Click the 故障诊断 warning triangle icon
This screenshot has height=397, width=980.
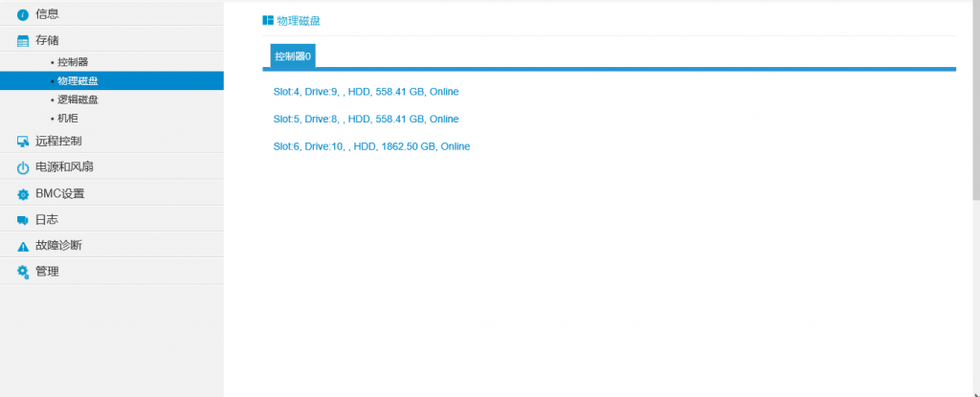coord(23,246)
